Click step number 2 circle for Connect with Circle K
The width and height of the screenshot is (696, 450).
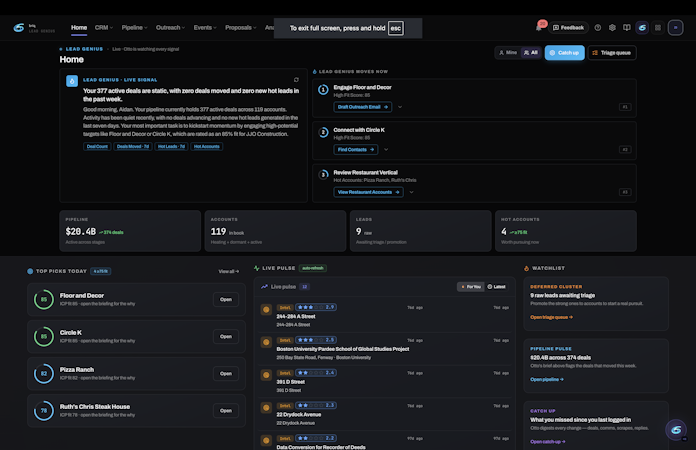click(323, 132)
